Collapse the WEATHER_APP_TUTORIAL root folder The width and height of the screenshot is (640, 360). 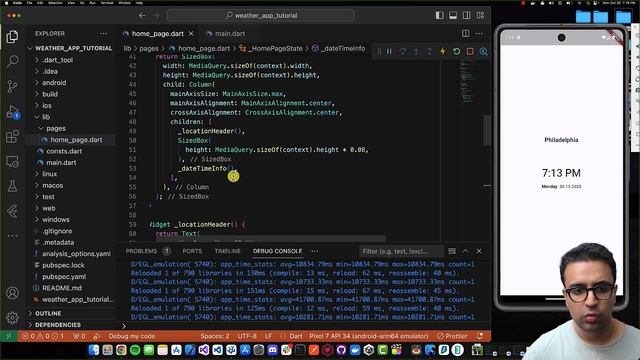pos(71,48)
